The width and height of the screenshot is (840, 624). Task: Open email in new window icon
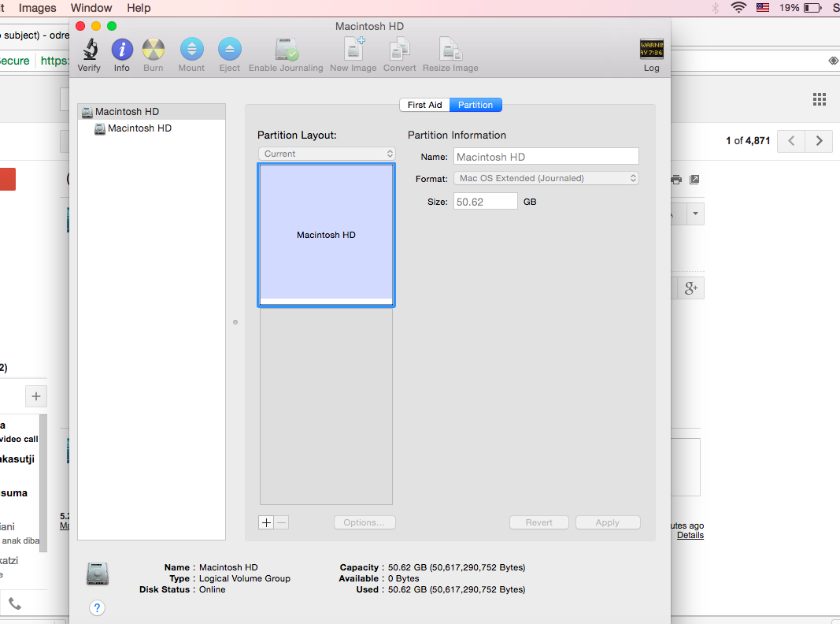694,180
